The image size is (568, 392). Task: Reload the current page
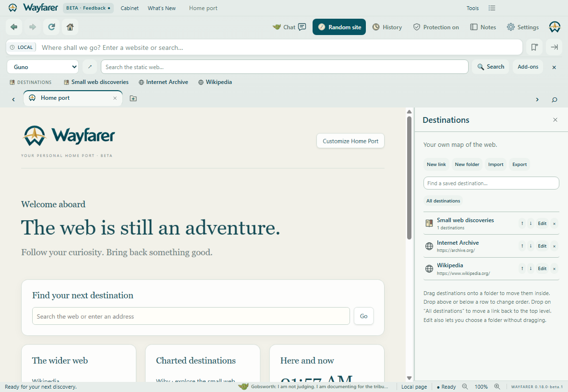51,27
